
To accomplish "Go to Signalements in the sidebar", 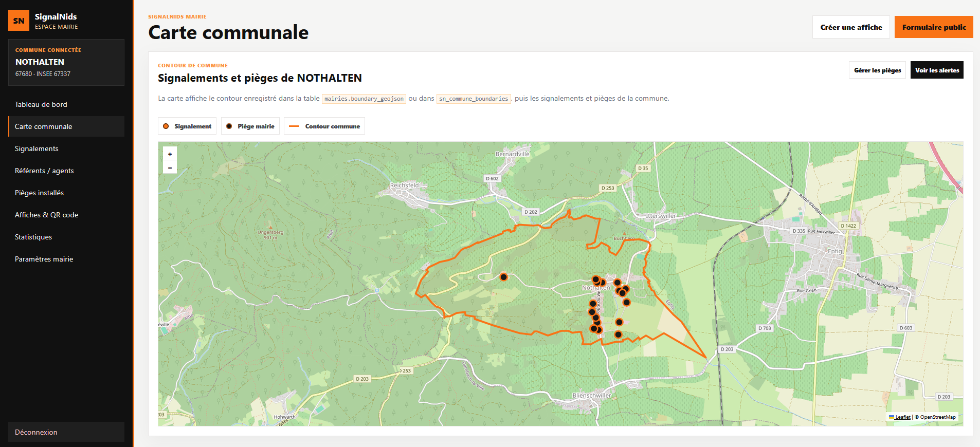I will coord(66,148).
